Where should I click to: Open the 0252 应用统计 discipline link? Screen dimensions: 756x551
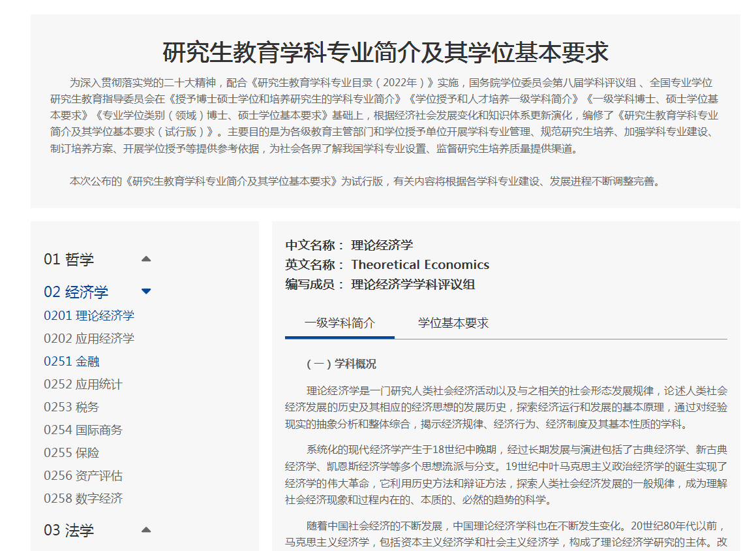click(83, 384)
